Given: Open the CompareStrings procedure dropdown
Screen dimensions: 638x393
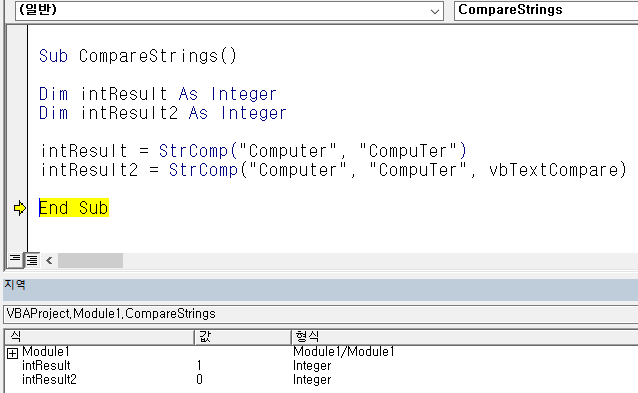Looking at the screenshot, I should tap(546, 10).
